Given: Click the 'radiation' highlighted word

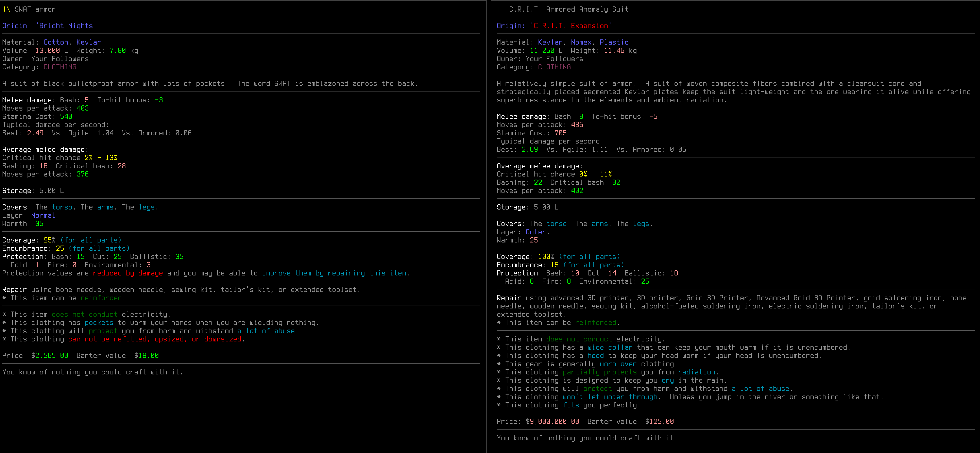Looking at the screenshot, I should (x=696, y=372).
